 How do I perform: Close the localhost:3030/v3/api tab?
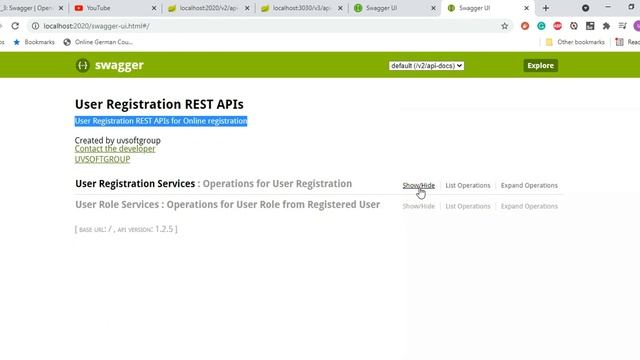pyautogui.click(x=340, y=8)
